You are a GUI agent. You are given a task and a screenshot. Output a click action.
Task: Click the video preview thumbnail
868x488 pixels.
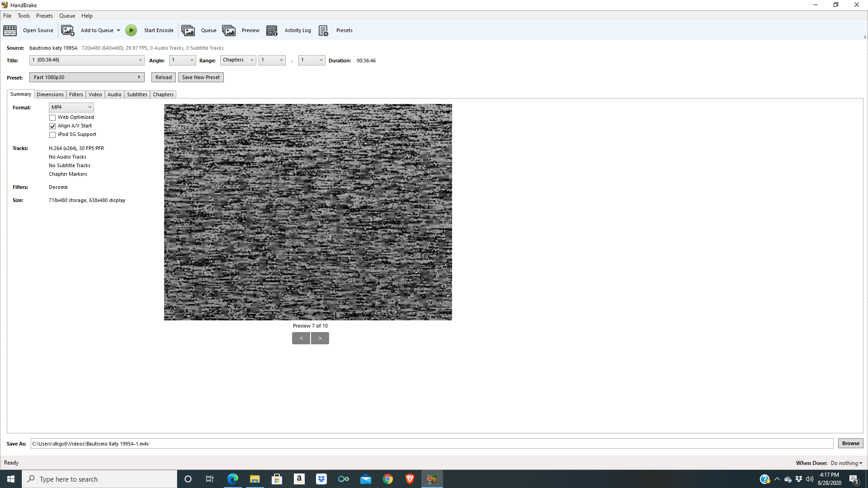point(308,212)
